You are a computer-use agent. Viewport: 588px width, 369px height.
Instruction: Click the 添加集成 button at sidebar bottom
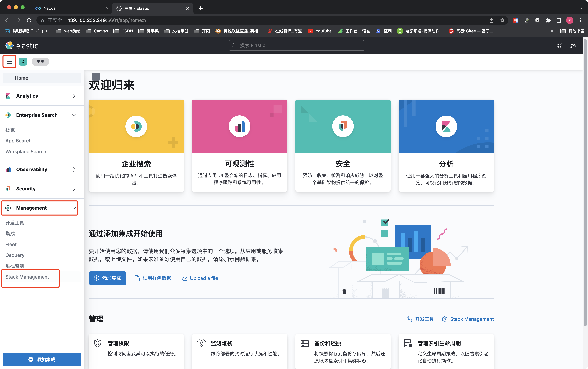pyautogui.click(x=42, y=360)
